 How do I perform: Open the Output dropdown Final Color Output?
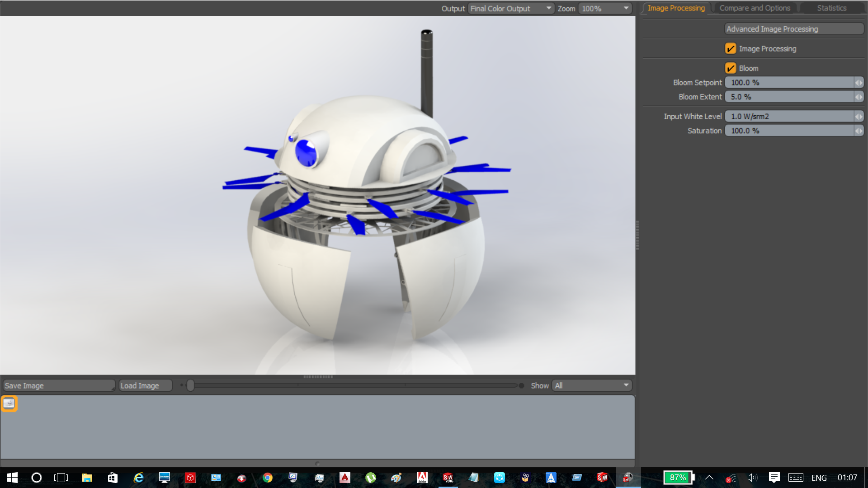511,8
